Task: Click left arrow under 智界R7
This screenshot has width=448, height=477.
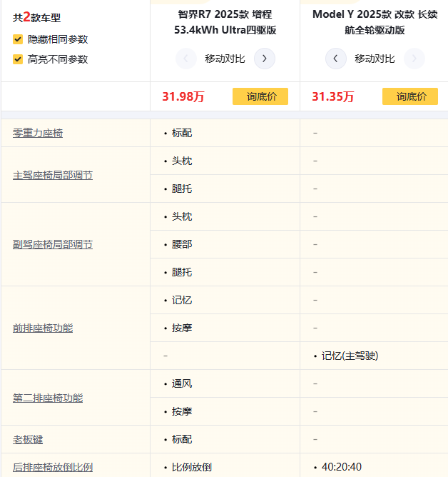Action: click(x=185, y=59)
